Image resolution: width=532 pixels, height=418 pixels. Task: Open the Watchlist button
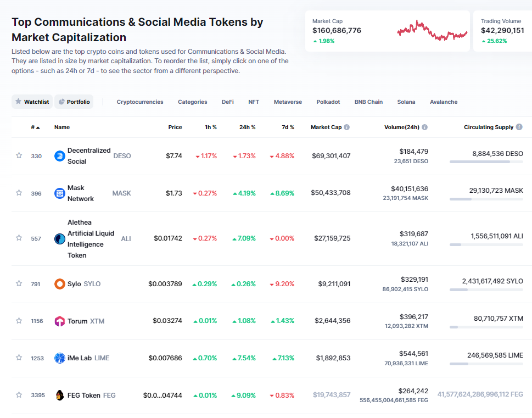click(32, 102)
